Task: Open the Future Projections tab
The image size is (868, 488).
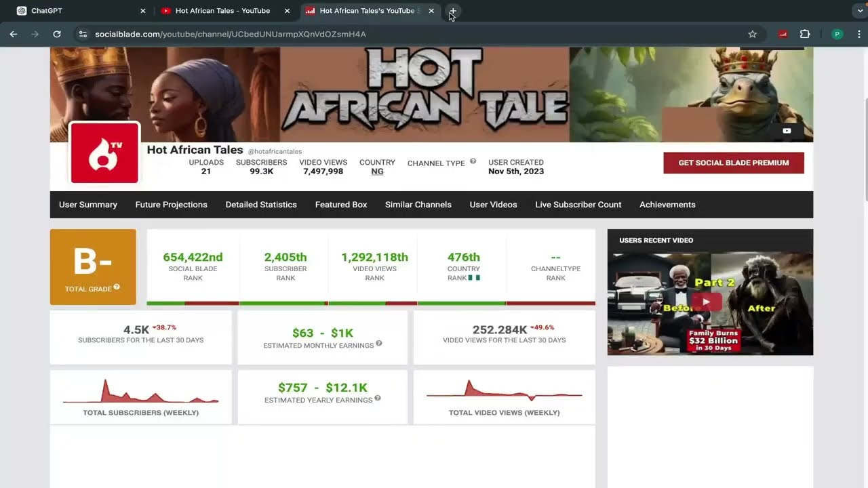Action: coord(171,205)
